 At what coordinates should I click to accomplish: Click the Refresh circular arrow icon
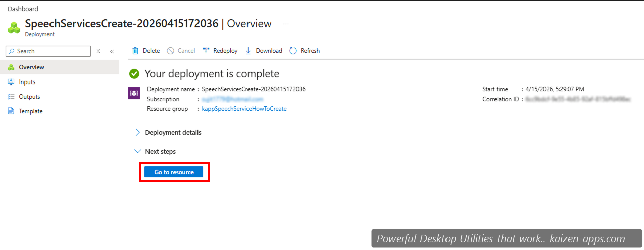(x=293, y=51)
